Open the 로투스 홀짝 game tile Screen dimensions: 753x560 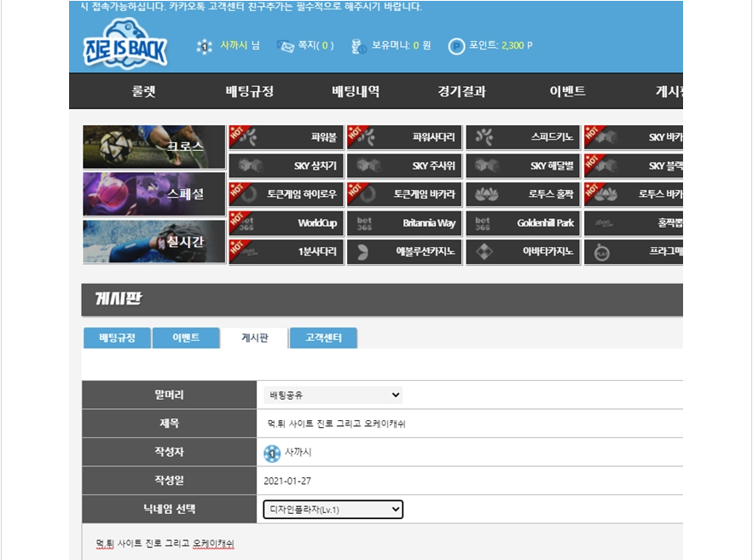[523, 194]
